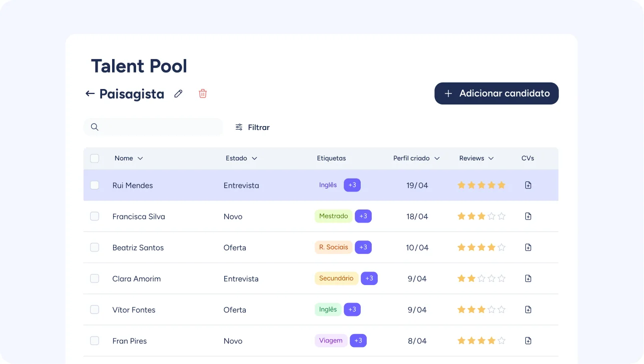Select Fran Pires row checkbox
Image resolution: width=644 pixels, height=364 pixels.
[x=95, y=340]
